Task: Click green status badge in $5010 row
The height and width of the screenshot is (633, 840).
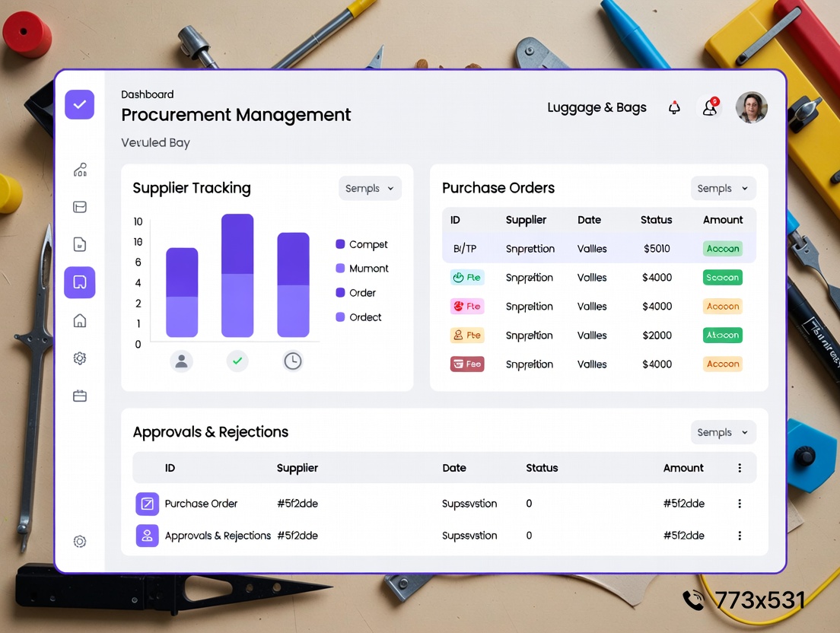Action: (722, 249)
